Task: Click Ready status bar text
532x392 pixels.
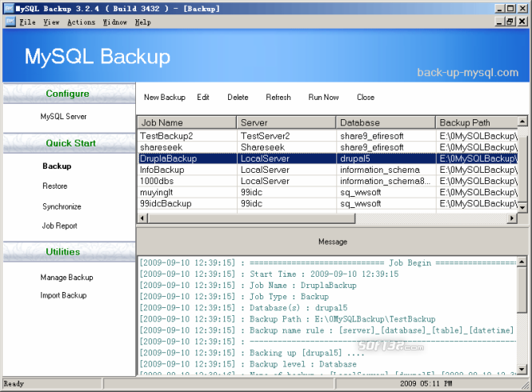Action: (x=14, y=383)
